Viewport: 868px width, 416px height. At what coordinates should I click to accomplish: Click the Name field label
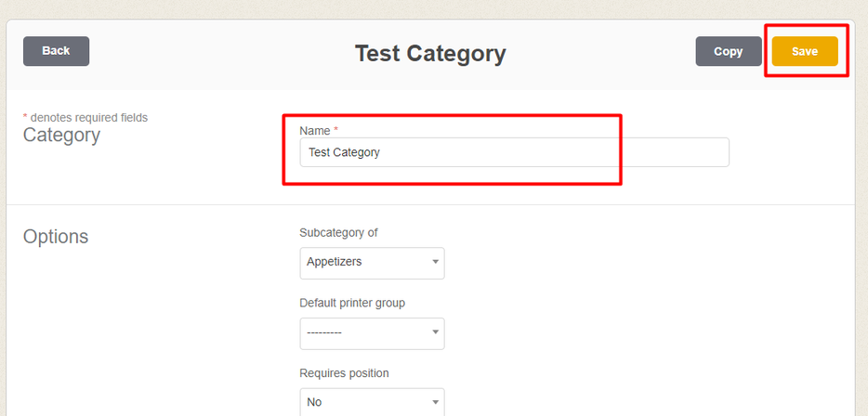(x=315, y=131)
